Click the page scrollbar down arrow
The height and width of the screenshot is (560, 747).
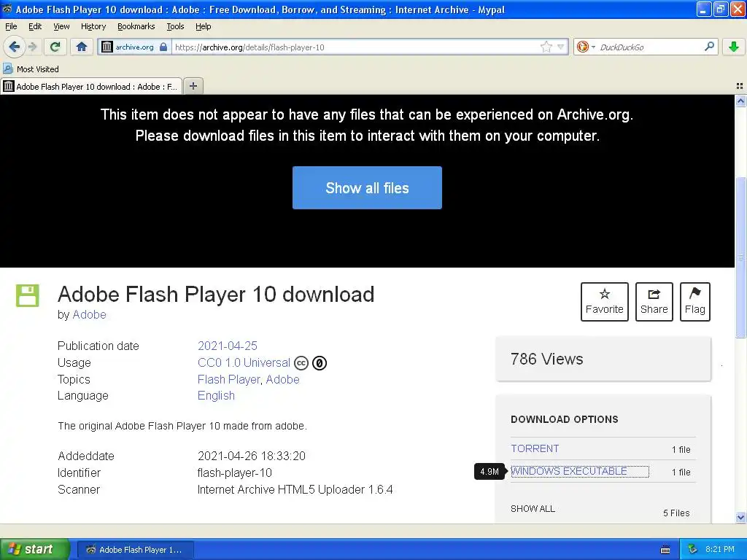(740, 517)
